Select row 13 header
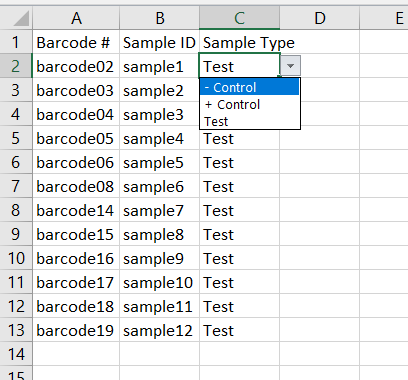The width and height of the screenshot is (408, 380). coord(16,330)
